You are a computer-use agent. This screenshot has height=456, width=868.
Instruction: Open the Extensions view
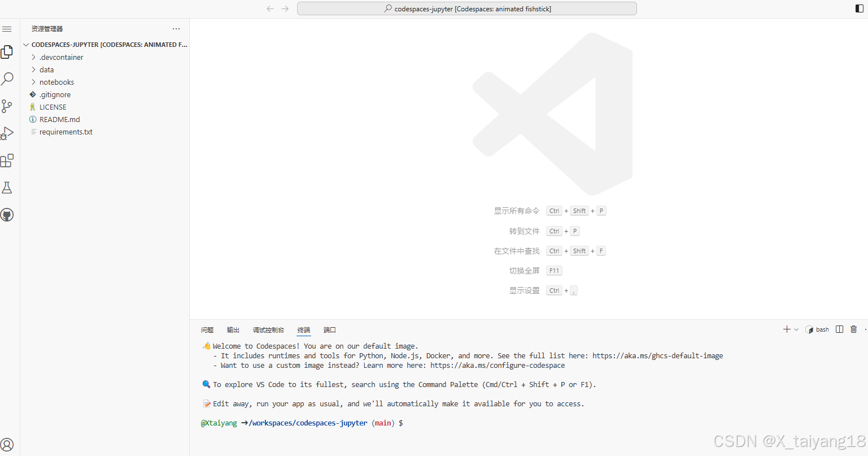tap(7, 160)
